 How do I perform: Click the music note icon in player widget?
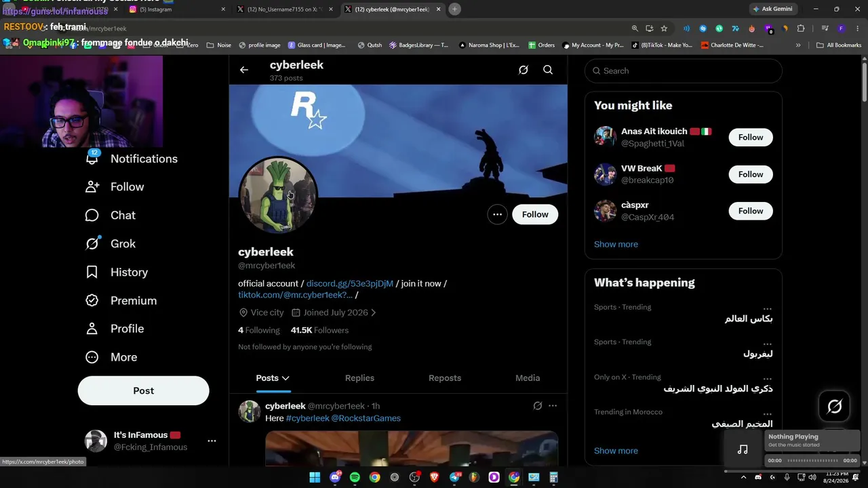743,449
